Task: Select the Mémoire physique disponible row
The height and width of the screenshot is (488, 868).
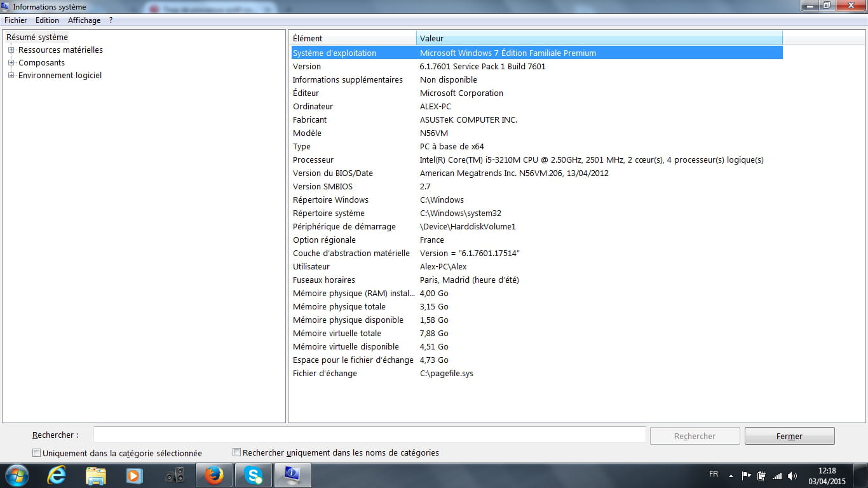Action: 536,320
